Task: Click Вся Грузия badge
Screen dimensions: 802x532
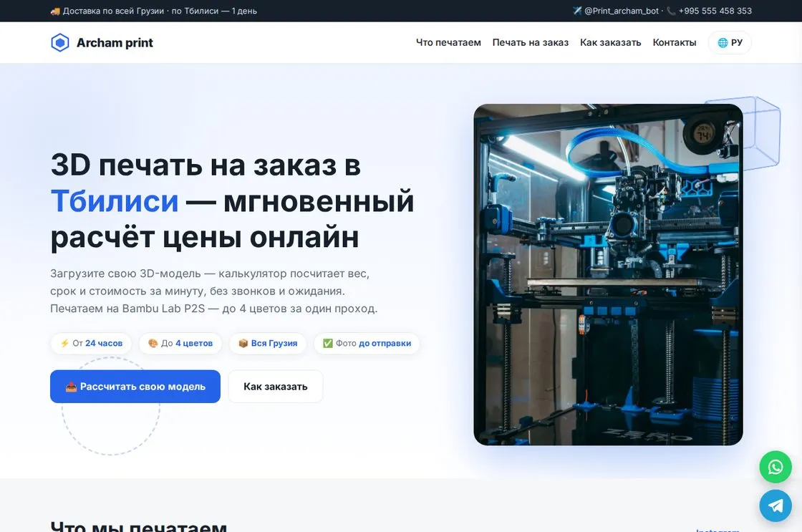Action: (268, 343)
